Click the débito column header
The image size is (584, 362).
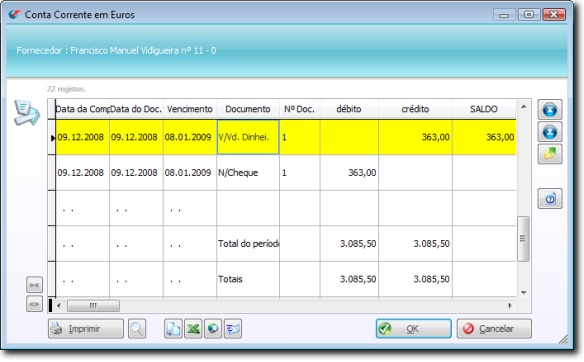[x=349, y=109]
